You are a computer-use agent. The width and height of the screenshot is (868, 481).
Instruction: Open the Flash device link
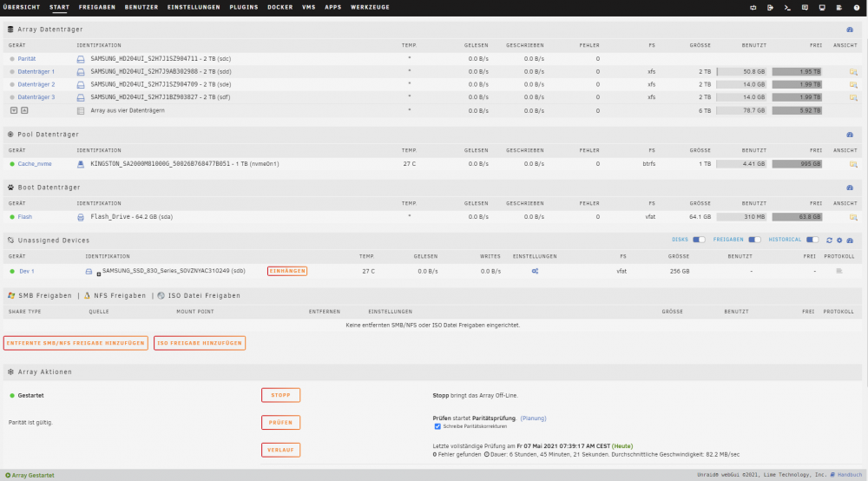(x=25, y=217)
